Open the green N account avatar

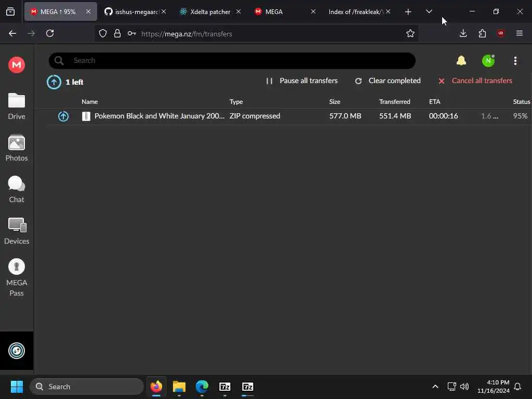(488, 61)
